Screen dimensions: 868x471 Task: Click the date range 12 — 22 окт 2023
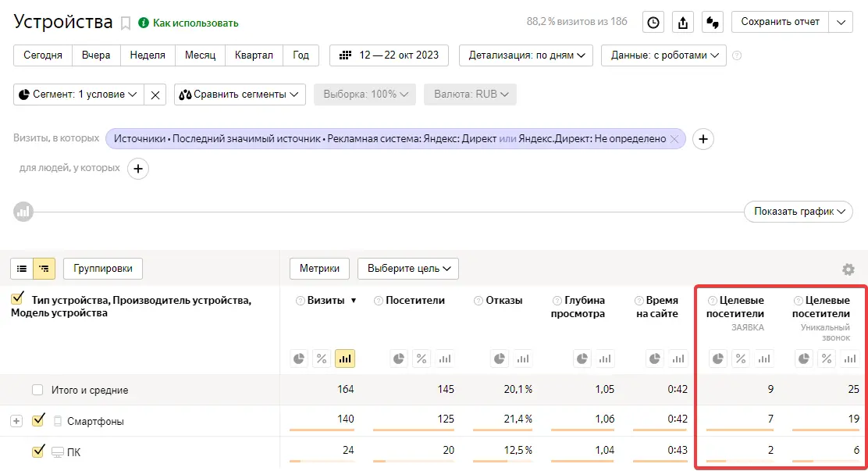coord(390,55)
